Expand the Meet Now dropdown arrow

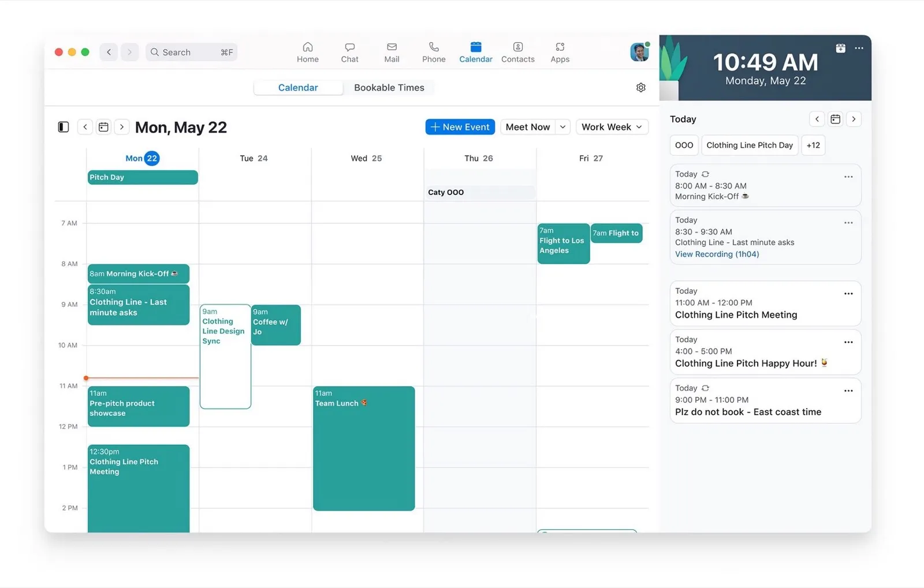click(x=562, y=126)
